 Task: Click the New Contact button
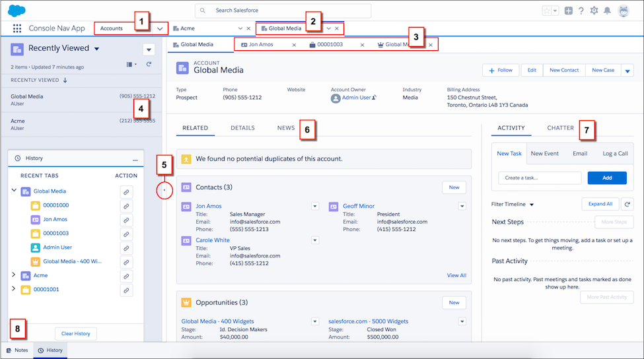pyautogui.click(x=564, y=70)
